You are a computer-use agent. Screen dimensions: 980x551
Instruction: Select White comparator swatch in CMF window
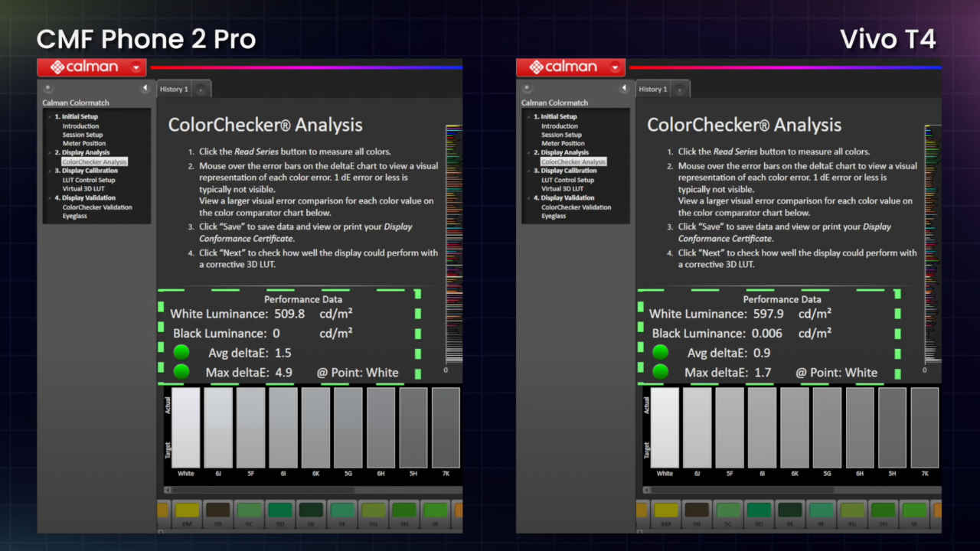coord(186,428)
